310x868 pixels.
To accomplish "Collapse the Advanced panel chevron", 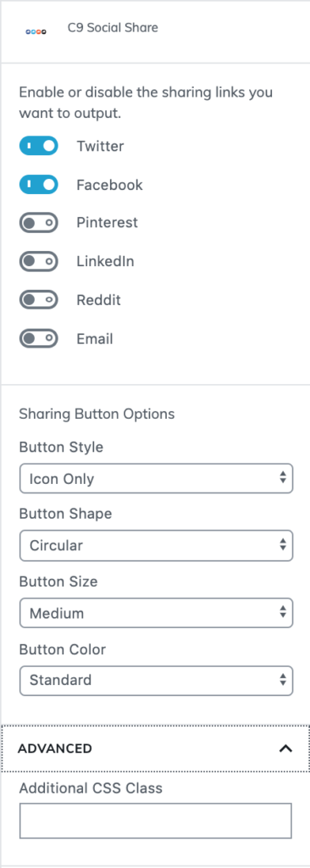I will click(x=285, y=748).
